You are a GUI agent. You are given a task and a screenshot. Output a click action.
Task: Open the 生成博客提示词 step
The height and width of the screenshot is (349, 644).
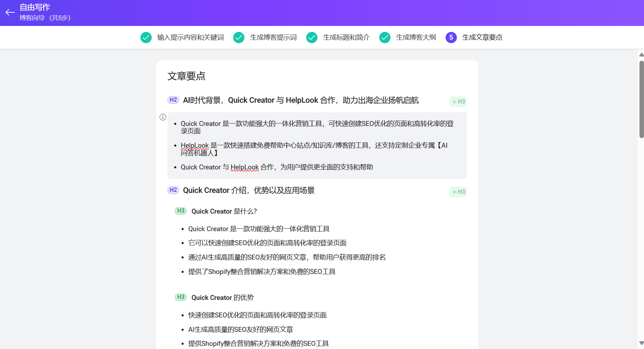coord(273,38)
